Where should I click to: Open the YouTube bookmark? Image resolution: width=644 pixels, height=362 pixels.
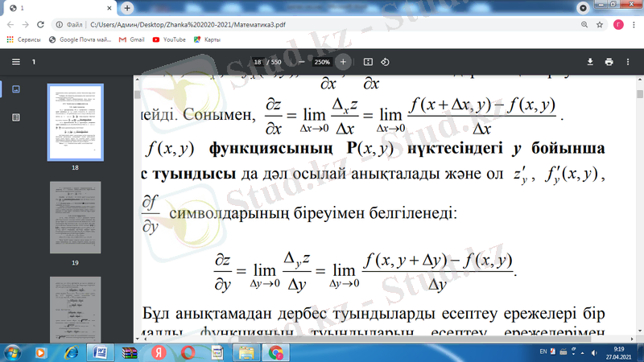[x=169, y=39]
